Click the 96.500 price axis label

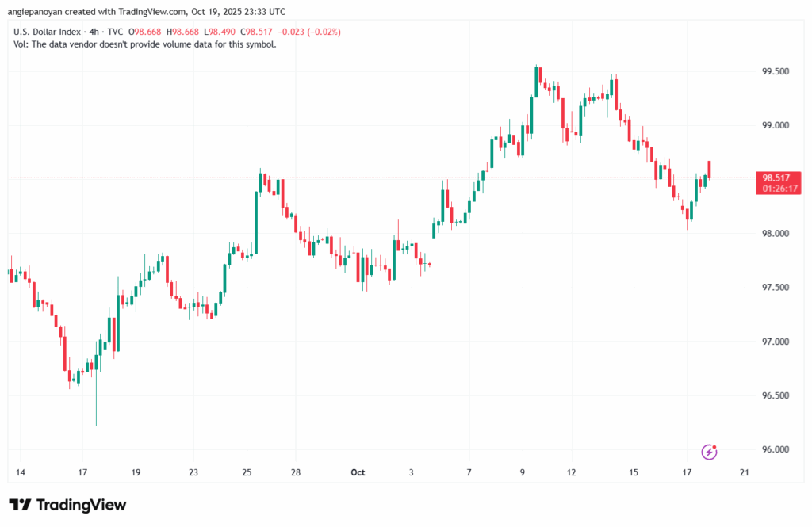coord(775,395)
